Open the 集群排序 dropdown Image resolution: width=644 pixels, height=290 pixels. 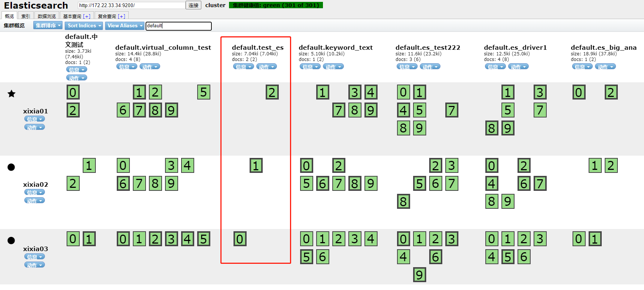[48, 25]
